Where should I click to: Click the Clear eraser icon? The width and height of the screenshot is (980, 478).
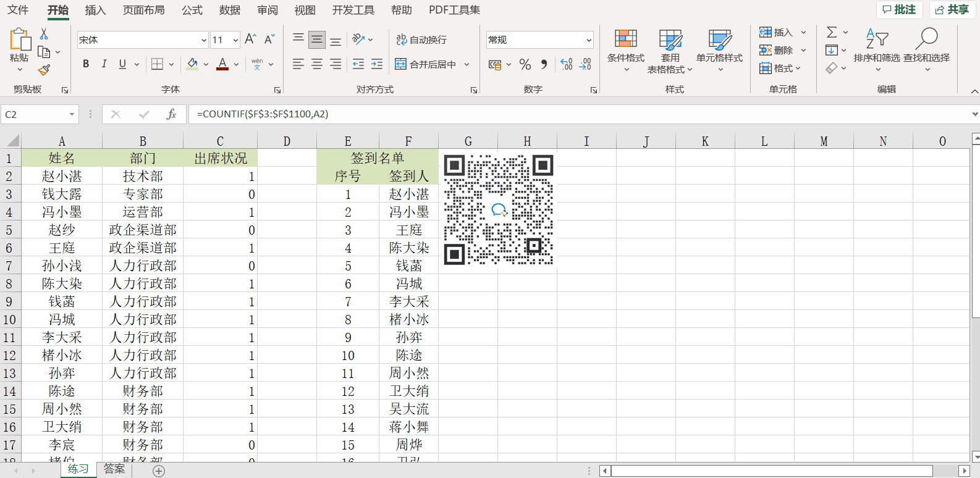point(832,68)
